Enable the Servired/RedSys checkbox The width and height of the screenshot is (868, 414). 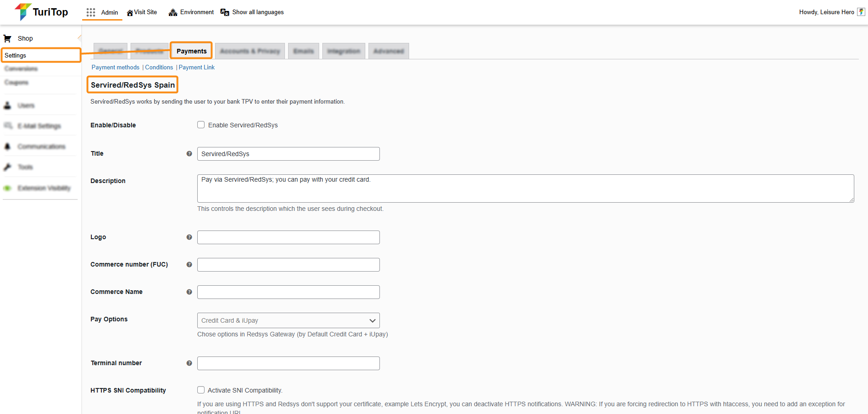pyautogui.click(x=201, y=125)
